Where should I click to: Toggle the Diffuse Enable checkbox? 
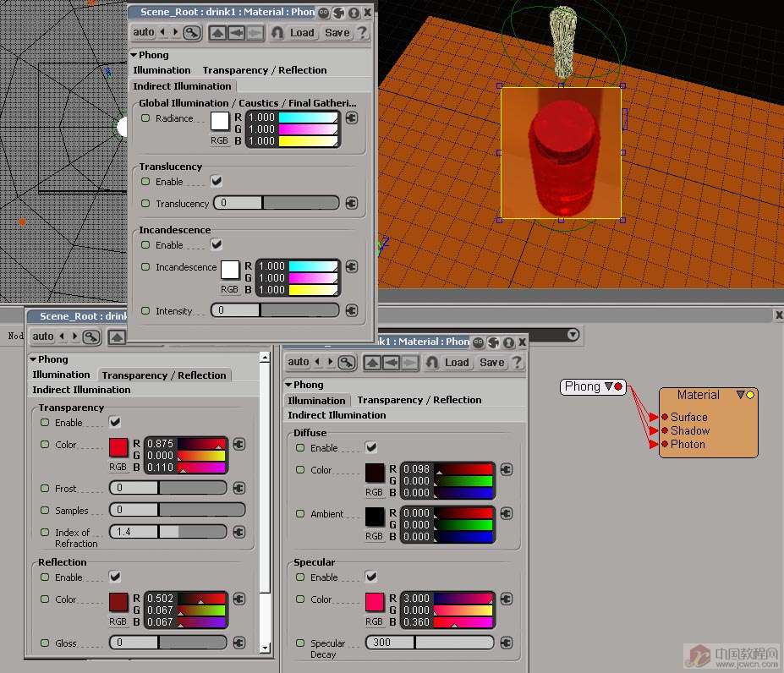pos(371,447)
